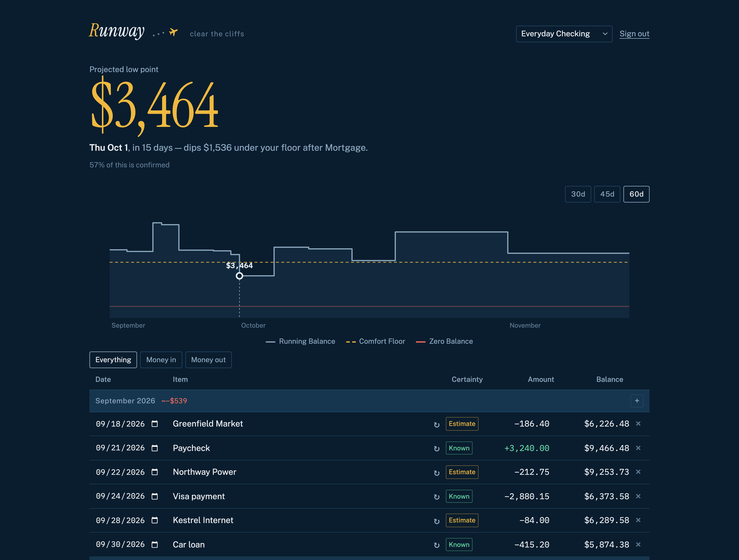Click the Amount column header
This screenshot has height=560, width=739.
pos(541,379)
